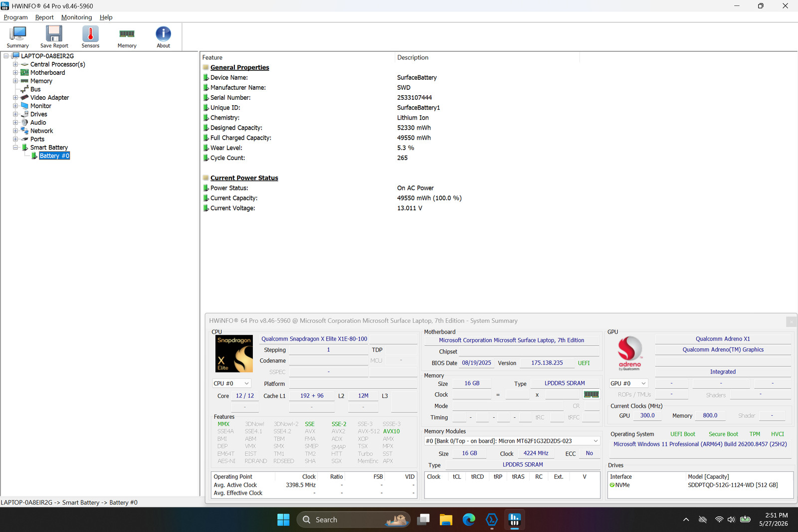Click the memory chip icon beside Clock
The image size is (798, 532).
point(591,394)
